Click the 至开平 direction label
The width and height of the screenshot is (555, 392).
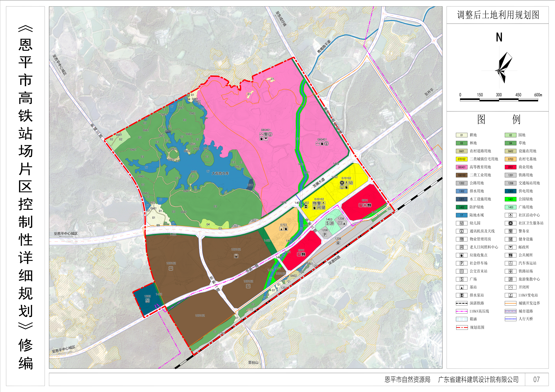(429, 92)
